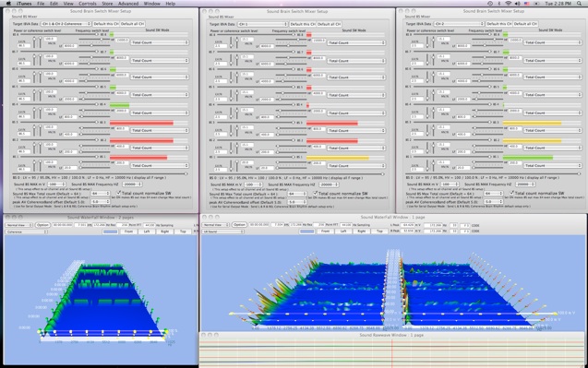Click the BS 1 green level bar in Ch 2 mixer
The height and width of the screenshot is (368, 588).
[x=528, y=158]
